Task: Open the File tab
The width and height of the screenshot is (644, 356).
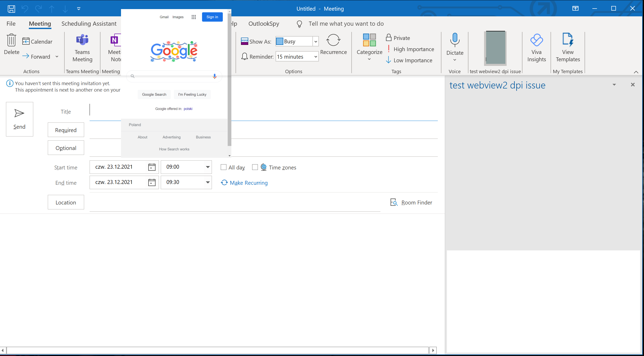Action: click(11, 24)
